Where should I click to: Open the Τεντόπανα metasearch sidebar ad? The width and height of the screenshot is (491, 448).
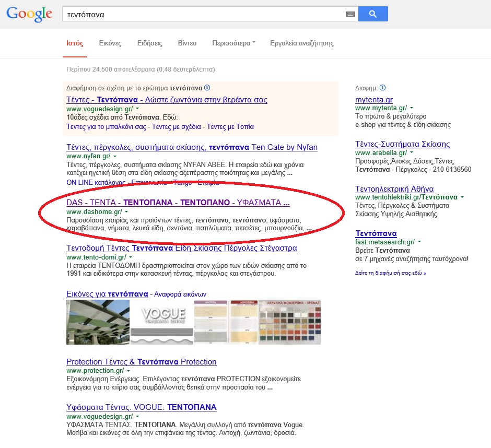coord(376,233)
